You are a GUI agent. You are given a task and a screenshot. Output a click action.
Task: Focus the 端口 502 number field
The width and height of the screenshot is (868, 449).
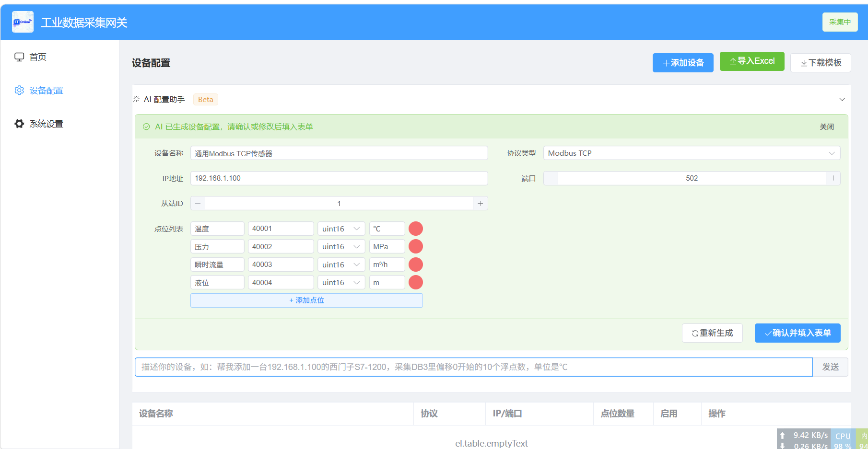coord(692,178)
